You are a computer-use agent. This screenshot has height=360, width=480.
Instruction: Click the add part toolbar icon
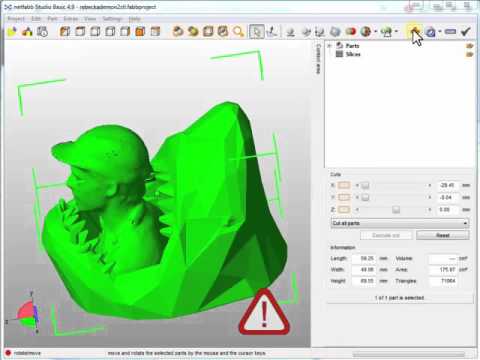[x=27, y=32]
